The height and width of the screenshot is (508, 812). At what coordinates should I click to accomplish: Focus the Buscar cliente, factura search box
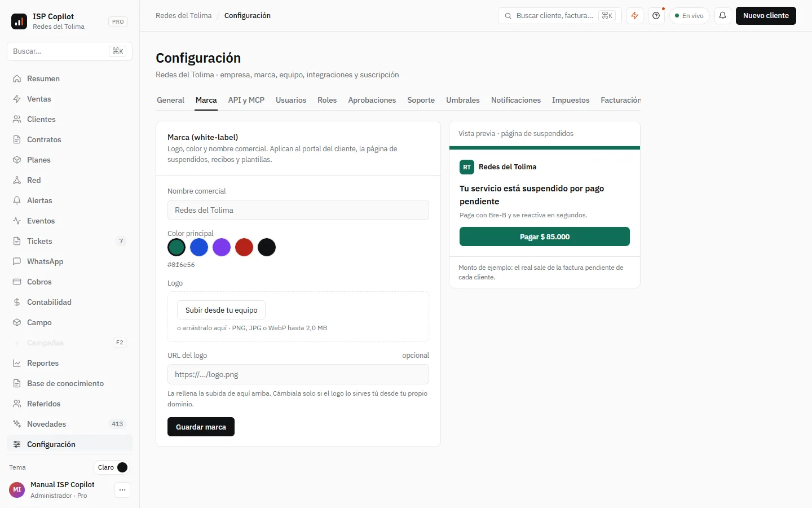click(x=559, y=16)
